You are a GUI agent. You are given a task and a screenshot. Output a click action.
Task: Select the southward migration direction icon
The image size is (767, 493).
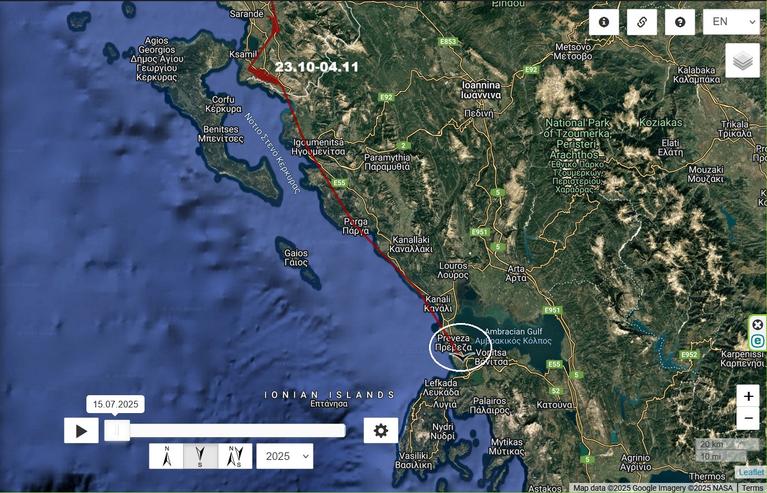(x=201, y=456)
